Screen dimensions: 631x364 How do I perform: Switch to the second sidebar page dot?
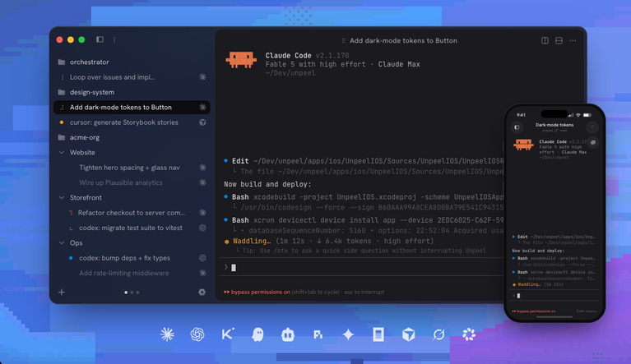[132, 293]
